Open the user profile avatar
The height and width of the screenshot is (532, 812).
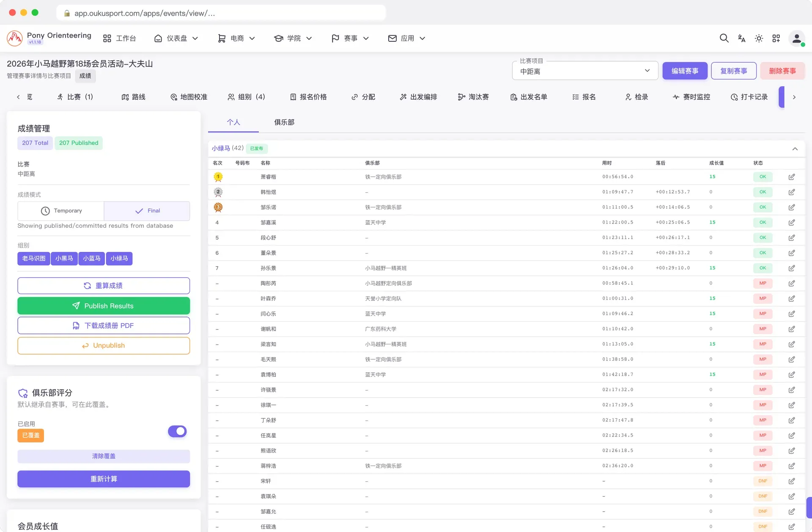point(797,38)
